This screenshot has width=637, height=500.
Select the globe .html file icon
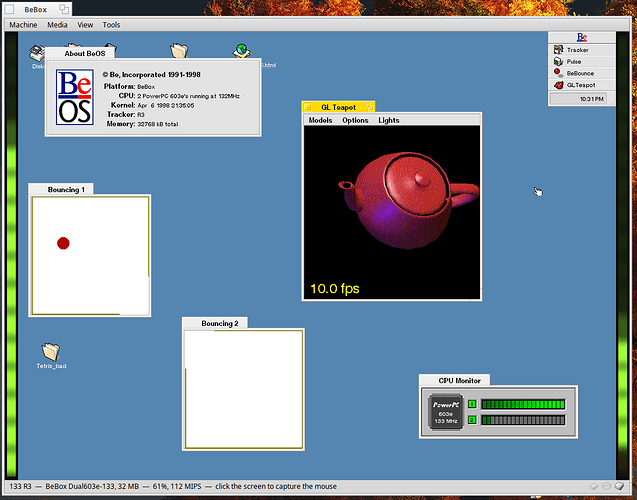242,52
